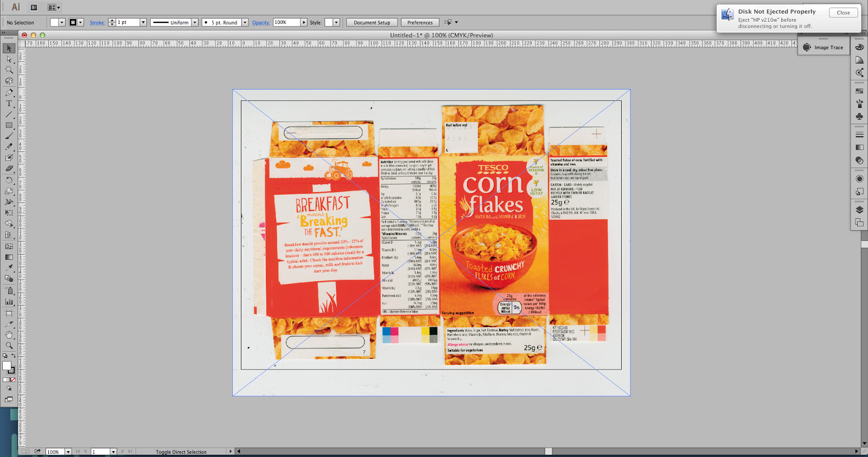Image resolution: width=868 pixels, height=457 pixels.
Task: Open the Artboards panel icon
Action: coord(859,223)
